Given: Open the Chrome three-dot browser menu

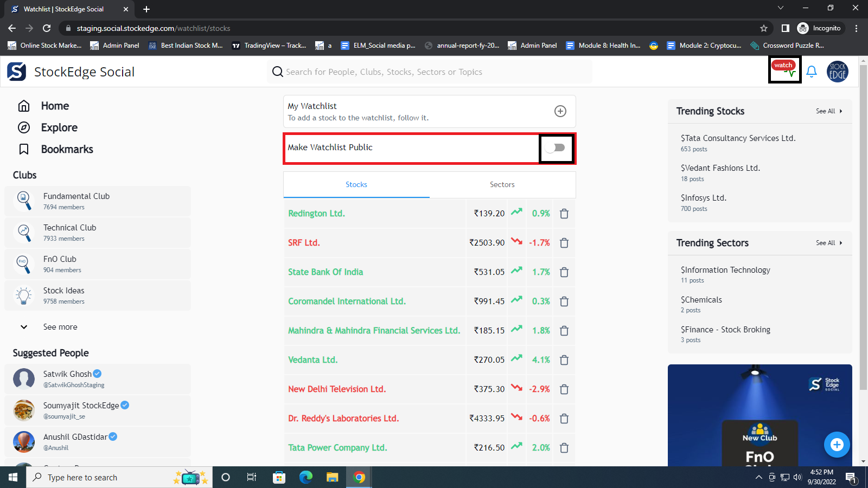Looking at the screenshot, I should tap(856, 28).
